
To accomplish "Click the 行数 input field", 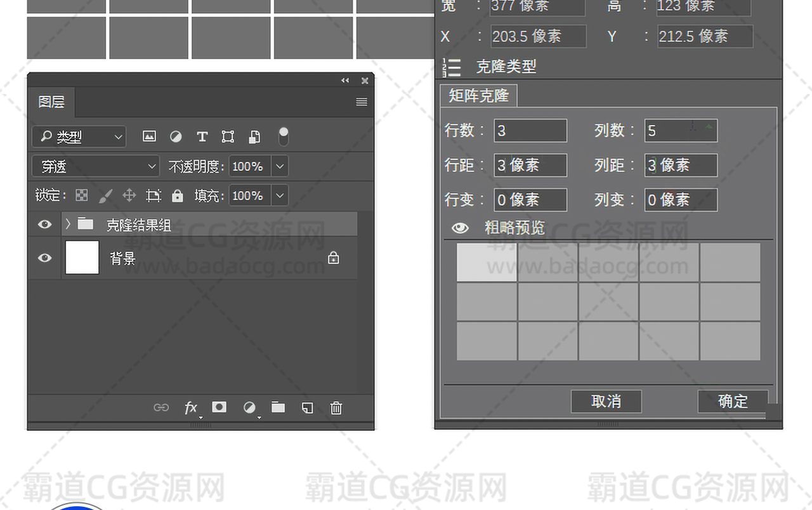I will point(530,131).
